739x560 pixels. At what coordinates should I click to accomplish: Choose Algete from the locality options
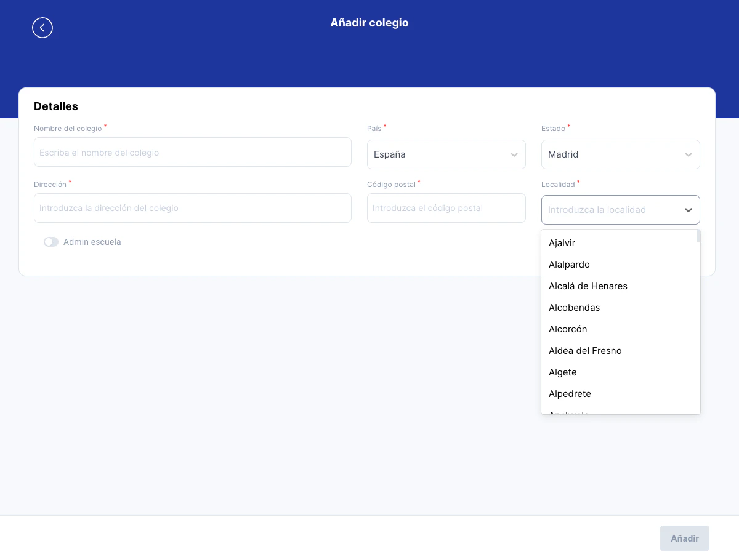coord(562,372)
